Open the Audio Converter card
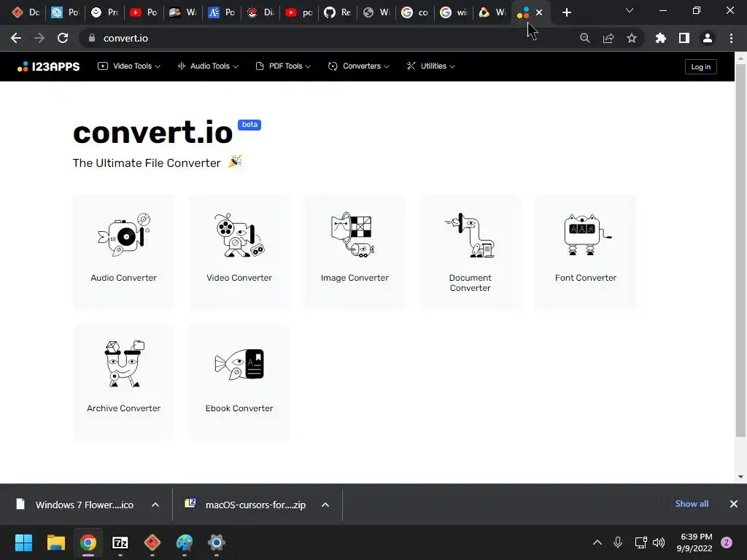The height and width of the screenshot is (560, 747). (x=124, y=252)
